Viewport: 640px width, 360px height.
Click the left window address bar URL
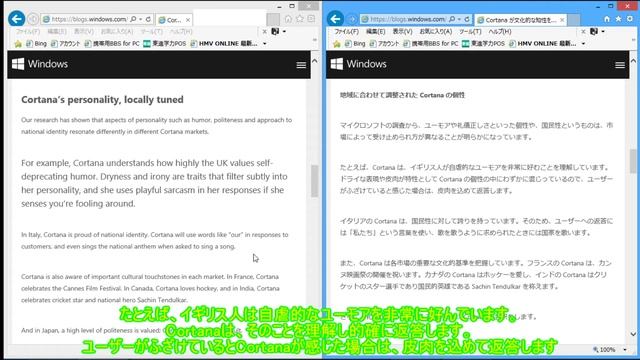pos(89,19)
